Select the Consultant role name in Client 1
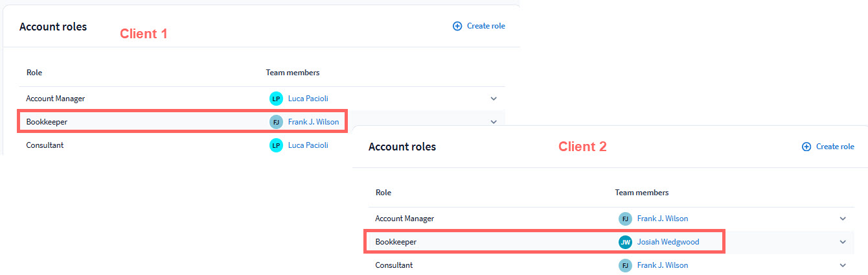868x275 pixels. click(x=45, y=145)
